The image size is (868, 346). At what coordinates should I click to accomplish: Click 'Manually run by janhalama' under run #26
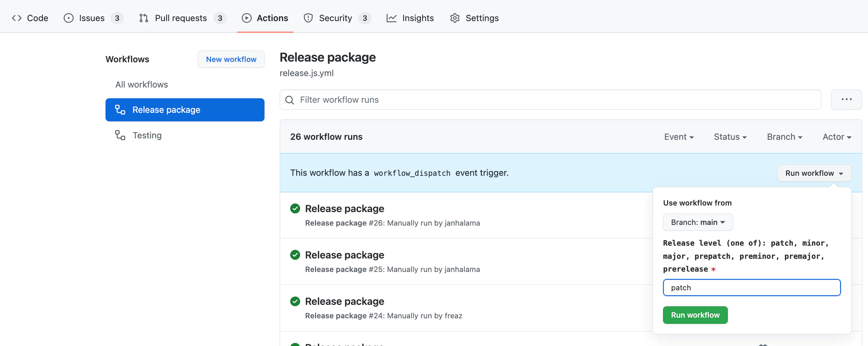point(433,223)
